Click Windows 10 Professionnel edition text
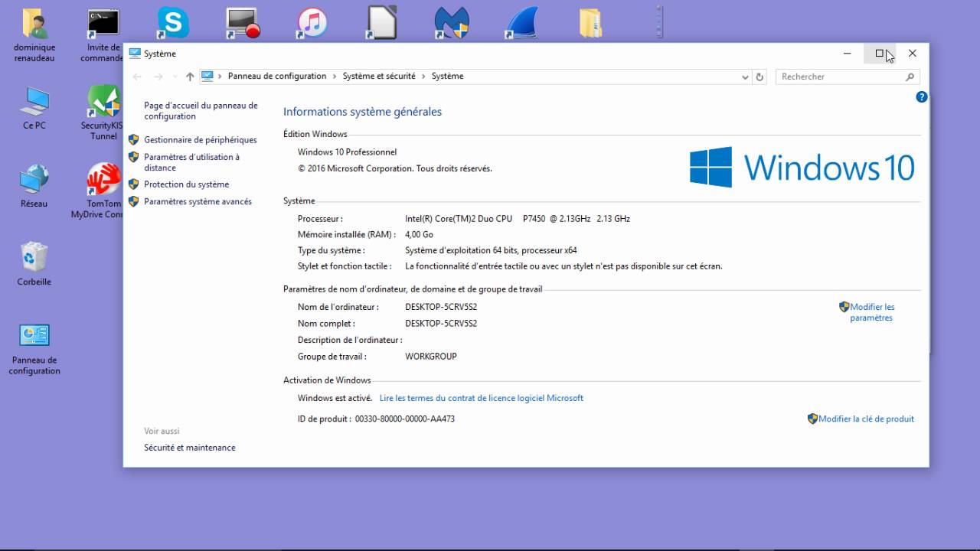The height and width of the screenshot is (551, 980). 348,152
